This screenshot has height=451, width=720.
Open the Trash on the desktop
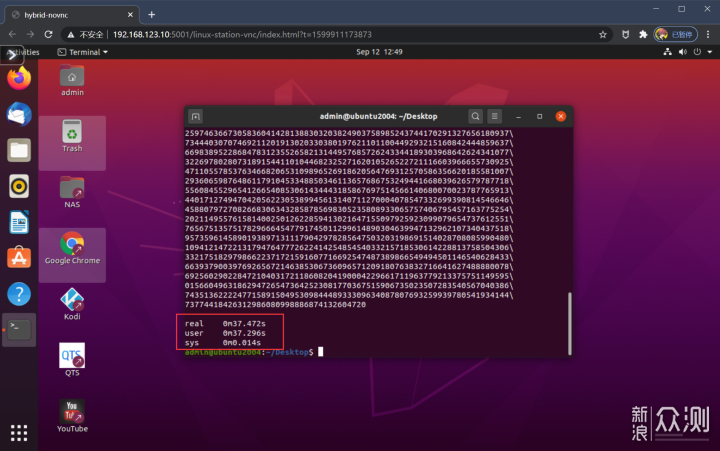72,134
